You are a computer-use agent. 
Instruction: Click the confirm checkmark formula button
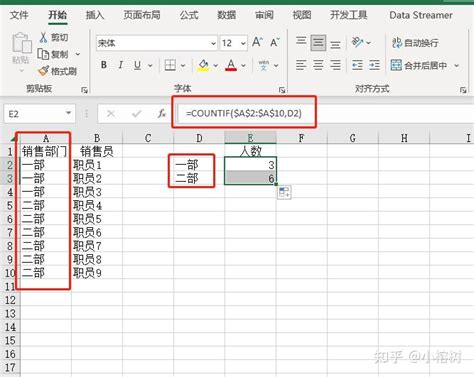pos(136,114)
